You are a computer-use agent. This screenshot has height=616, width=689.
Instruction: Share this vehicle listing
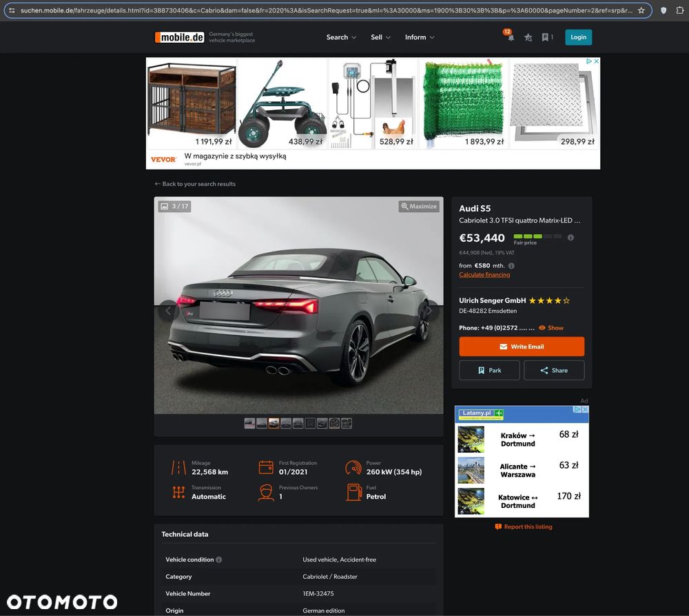pyautogui.click(x=554, y=371)
